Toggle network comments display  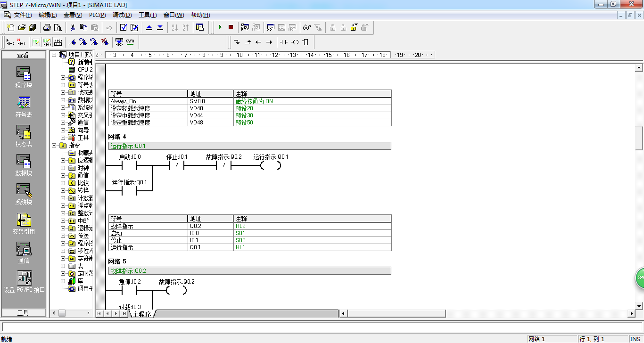[x=47, y=42]
